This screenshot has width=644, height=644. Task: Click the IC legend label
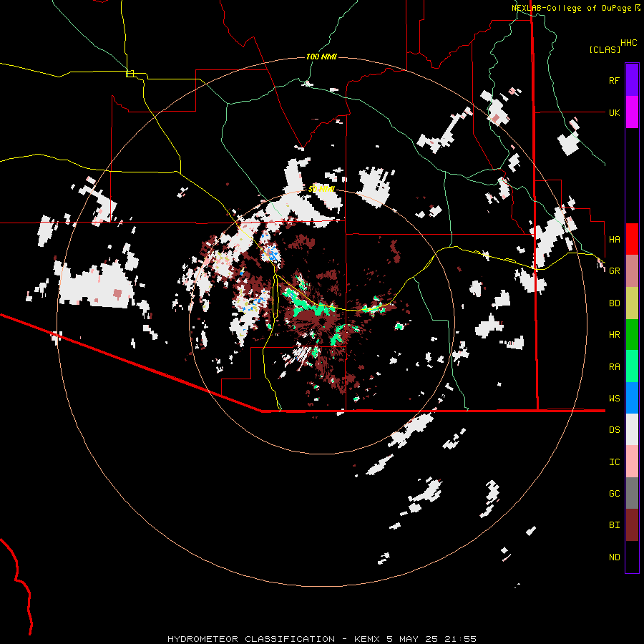(614, 462)
